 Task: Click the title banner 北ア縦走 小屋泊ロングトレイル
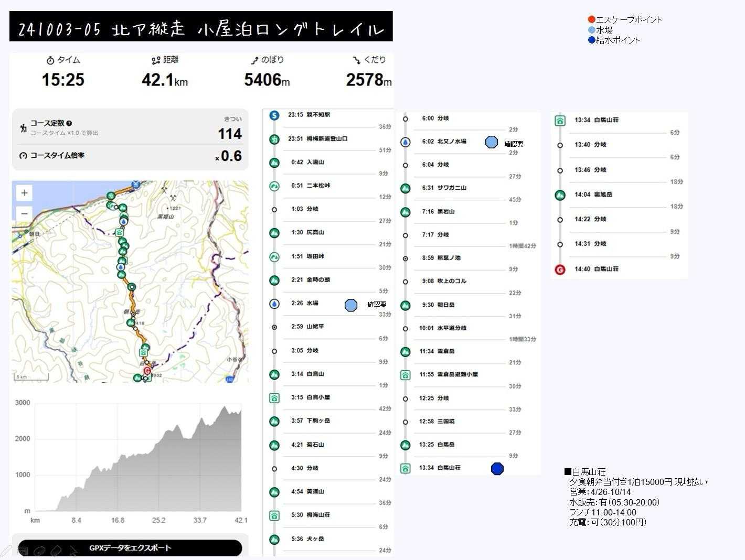(201, 27)
